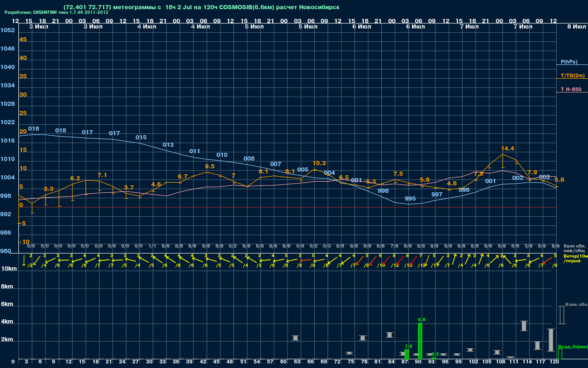The height and width of the screenshot is (368, 588).
Task: Click the 007 pressure value
Action: point(276,164)
